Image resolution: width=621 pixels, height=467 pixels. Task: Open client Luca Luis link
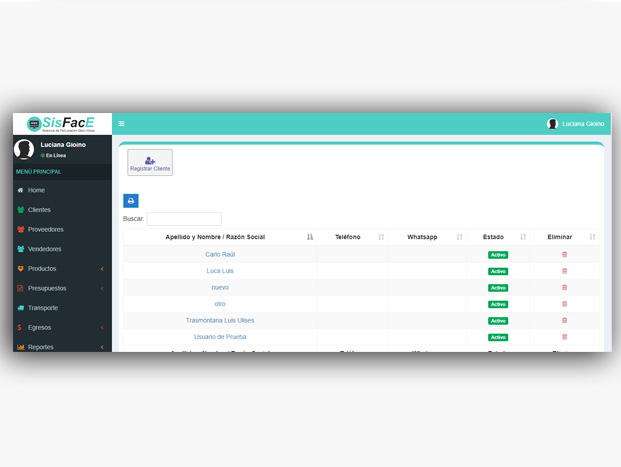click(x=220, y=271)
